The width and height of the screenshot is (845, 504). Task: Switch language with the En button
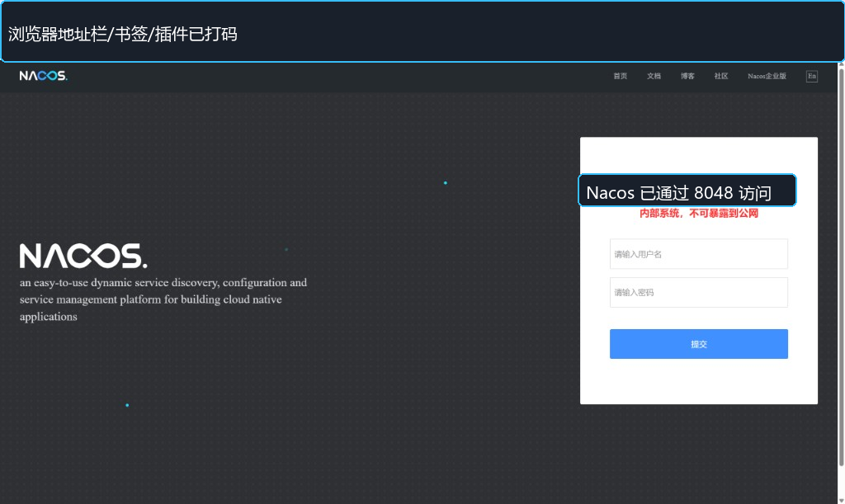tap(812, 76)
